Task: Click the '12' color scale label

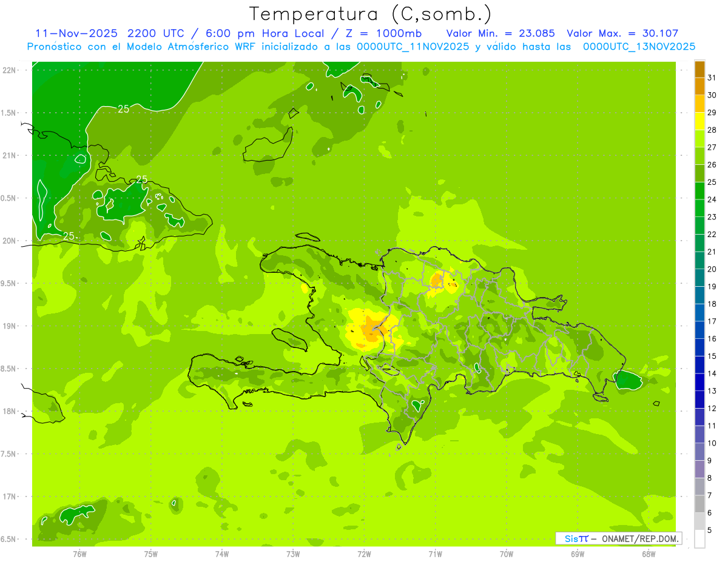Action: pyautogui.click(x=712, y=408)
